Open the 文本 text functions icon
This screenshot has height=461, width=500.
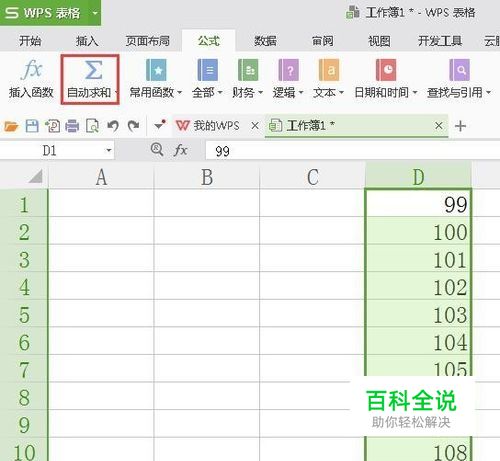coord(329,70)
